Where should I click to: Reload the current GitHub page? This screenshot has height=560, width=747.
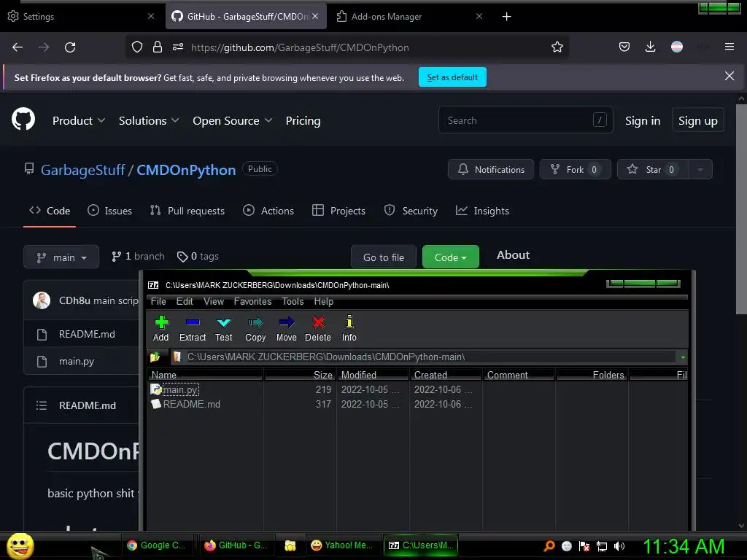coord(70,47)
